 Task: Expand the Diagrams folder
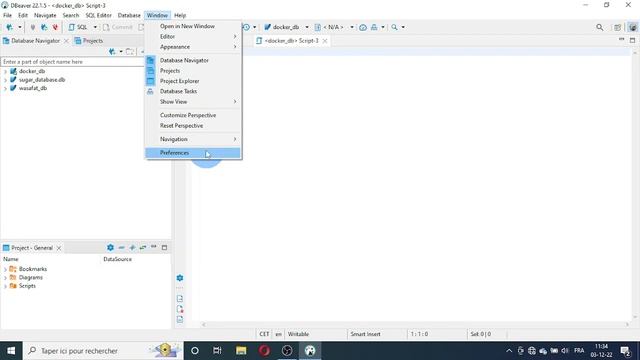tap(5, 278)
